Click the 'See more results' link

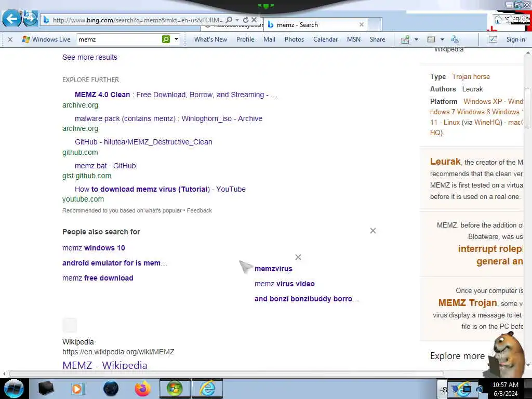click(89, 57)
